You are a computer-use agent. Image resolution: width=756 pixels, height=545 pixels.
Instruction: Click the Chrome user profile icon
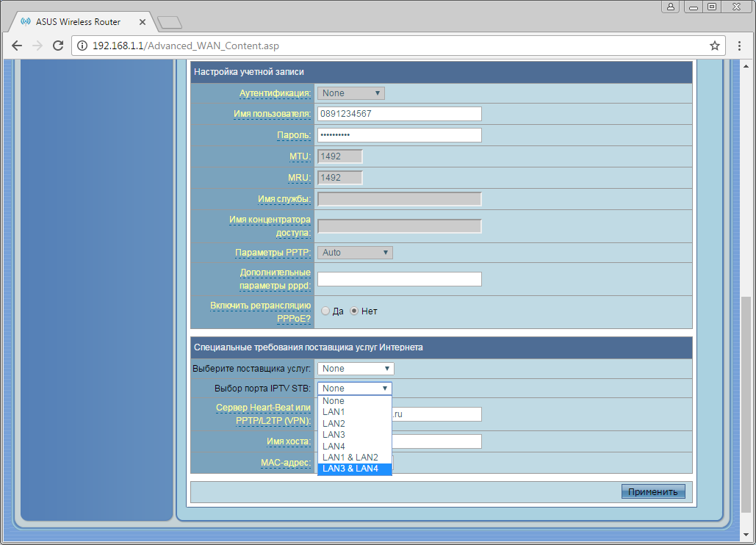(x=671, y=7)
